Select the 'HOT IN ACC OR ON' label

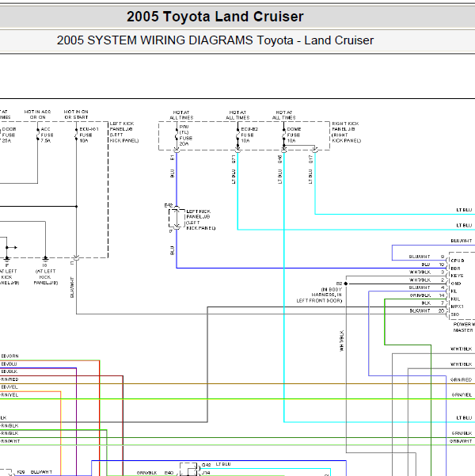point(38,115)
